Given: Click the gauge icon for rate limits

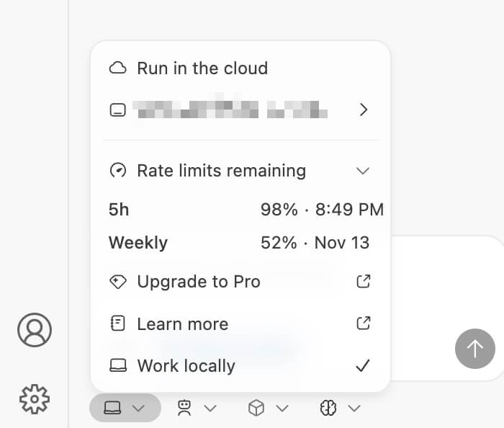Looking at the screenshot, I should click(117, 171).
